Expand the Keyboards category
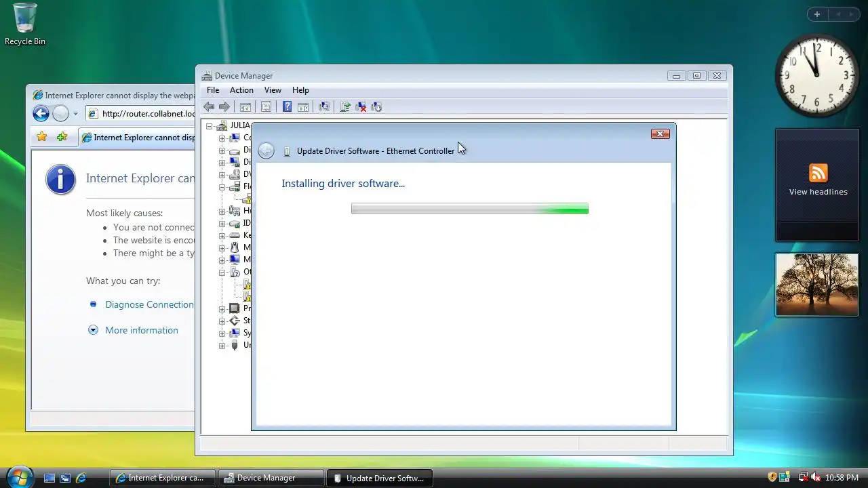868x488 pixels. 222,236
